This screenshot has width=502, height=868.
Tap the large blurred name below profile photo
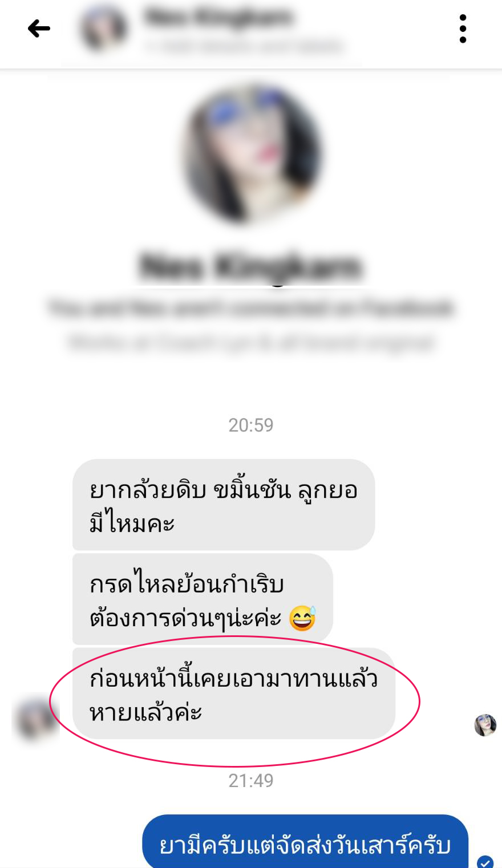(x=251, y=266)
